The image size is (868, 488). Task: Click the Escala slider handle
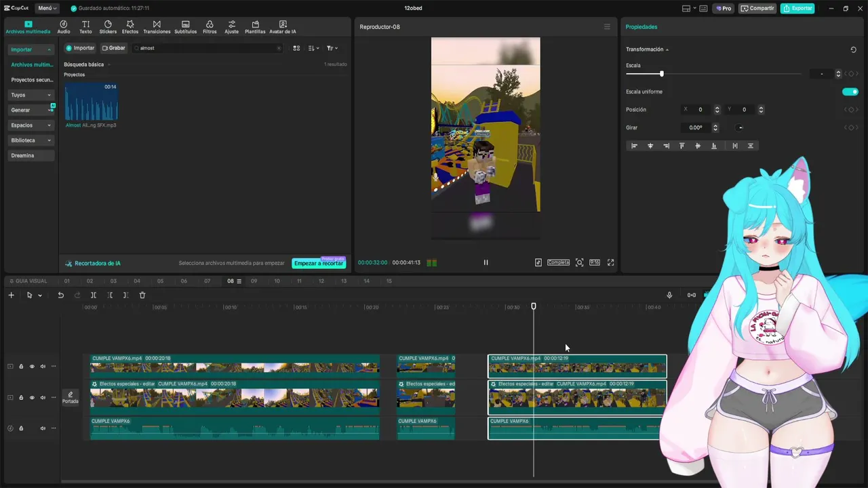pos(661,74)
